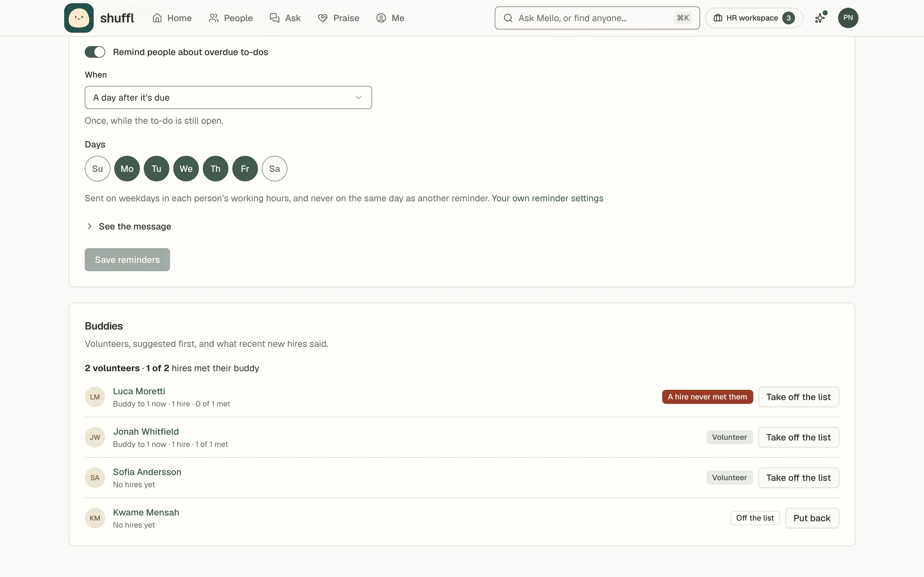Image resolution: width=924 pixels, height=577 pixels.
Task: Open the PN profile avatar menu
Action: coord(848,18)
